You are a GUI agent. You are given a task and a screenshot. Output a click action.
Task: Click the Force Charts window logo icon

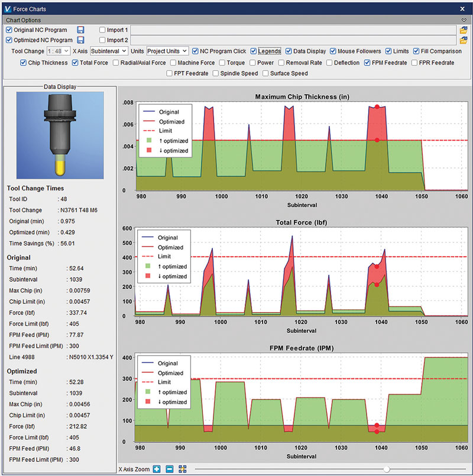(x=8, y=9)
